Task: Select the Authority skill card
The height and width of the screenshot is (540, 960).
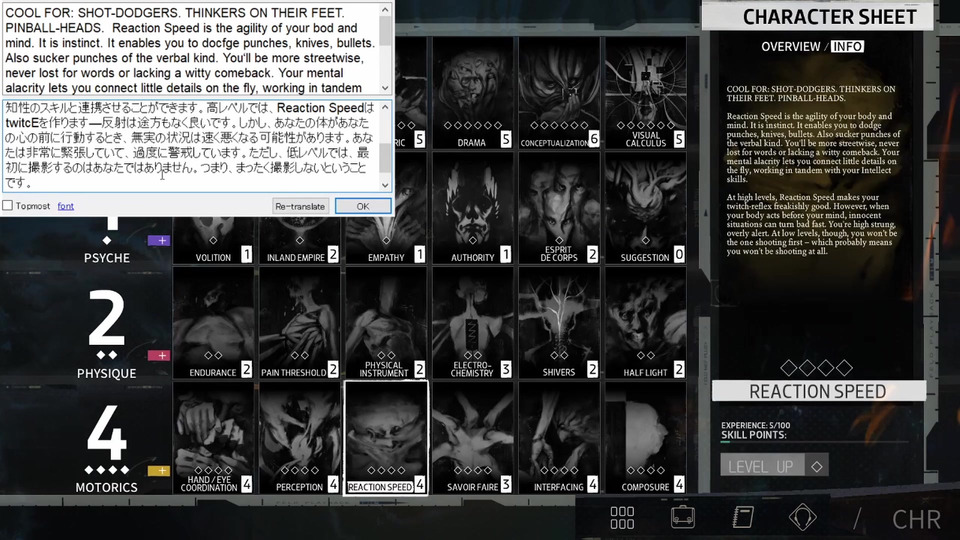Action: 472,208
